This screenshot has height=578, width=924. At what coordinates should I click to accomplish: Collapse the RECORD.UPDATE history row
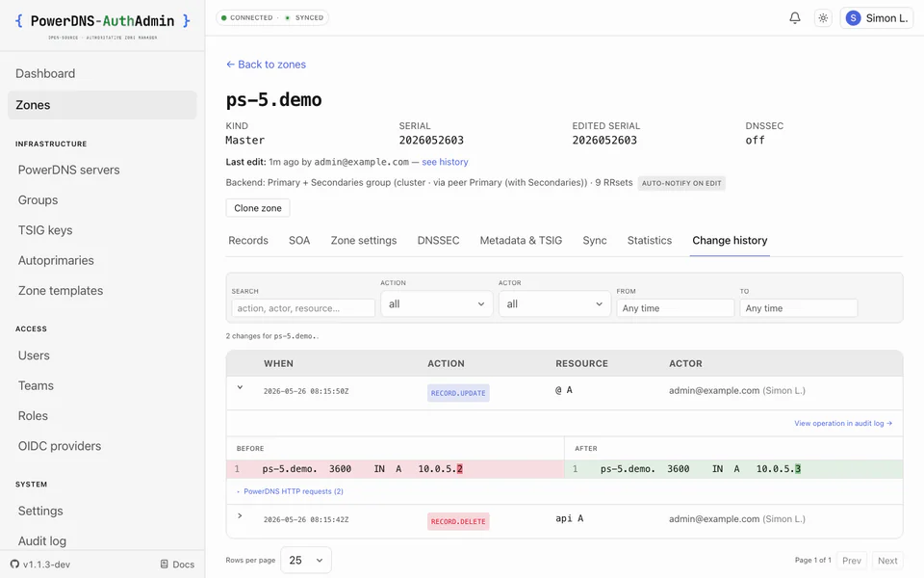240,387
